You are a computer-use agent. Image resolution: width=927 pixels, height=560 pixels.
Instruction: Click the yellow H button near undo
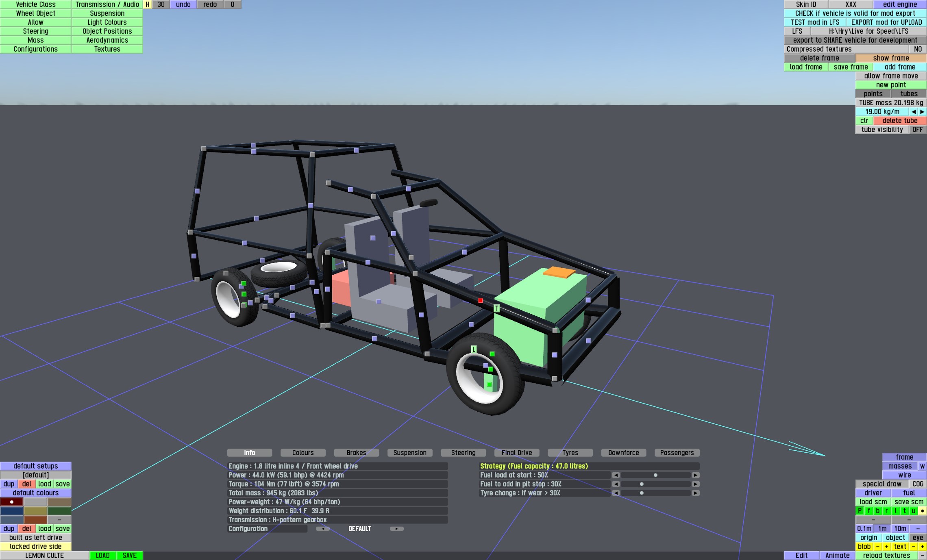pos(148,4)
